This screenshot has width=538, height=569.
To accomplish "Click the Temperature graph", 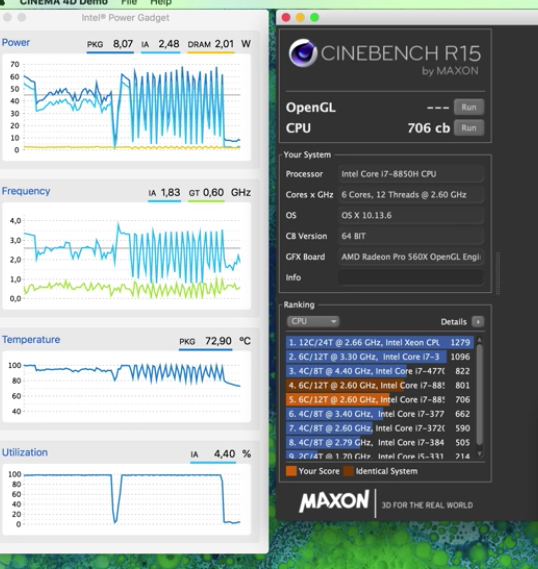I will point(126,387).
